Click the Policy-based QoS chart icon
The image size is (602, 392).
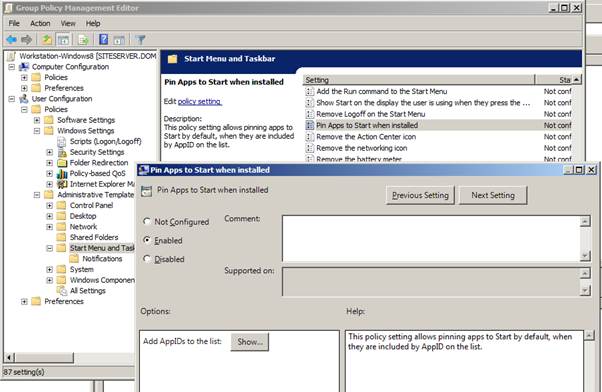tap(62, 174)
